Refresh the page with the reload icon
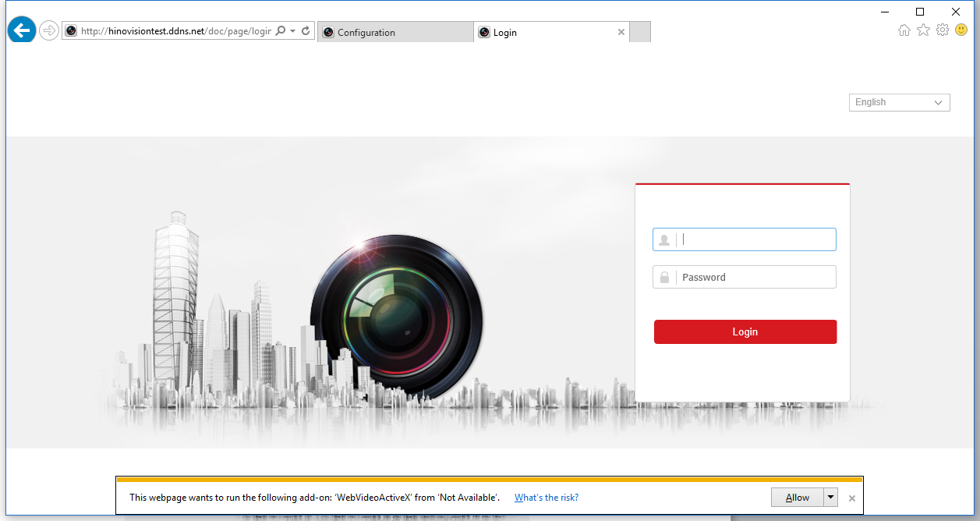 [x=306, y=31]
